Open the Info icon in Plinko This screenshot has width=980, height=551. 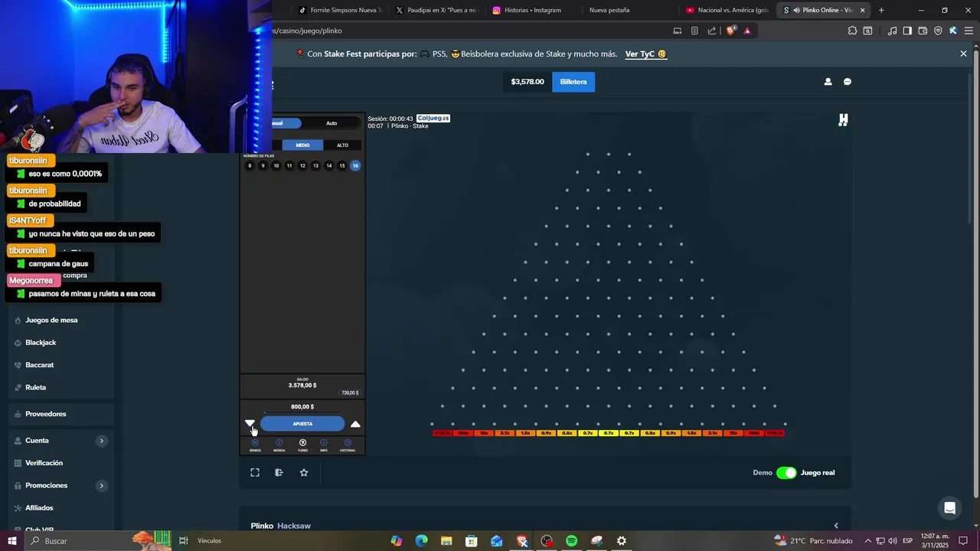pyautogui.click(x=324, y=443)
